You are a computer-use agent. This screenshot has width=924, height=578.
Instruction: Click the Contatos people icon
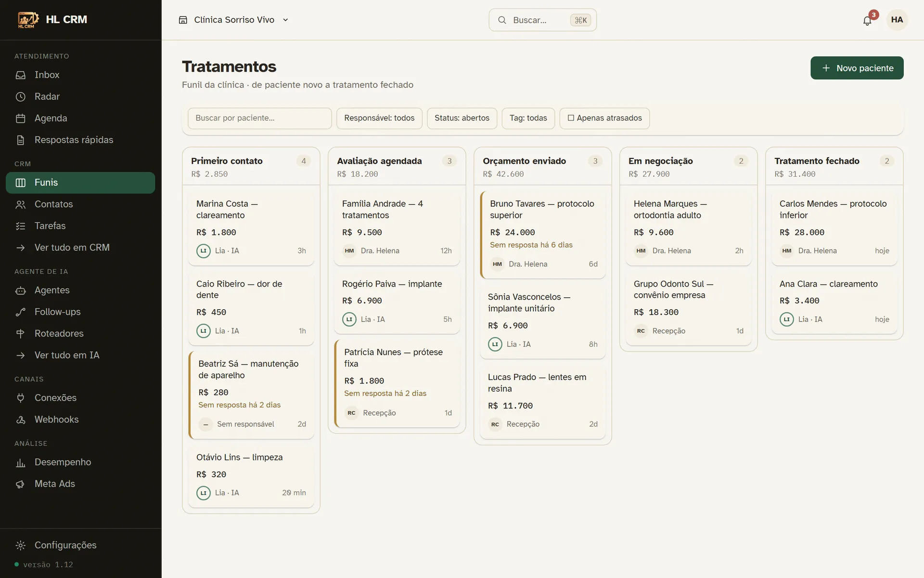pos(20,204)
